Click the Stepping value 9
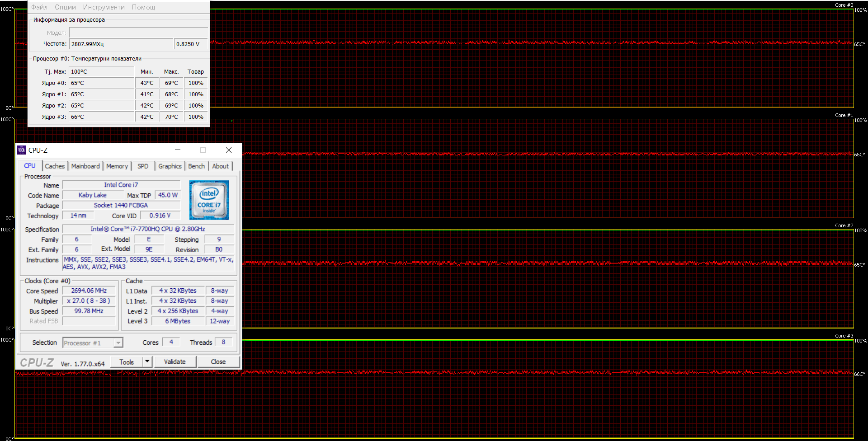The image size is (868, 441). pyautogui.click(x=219, y=239)
